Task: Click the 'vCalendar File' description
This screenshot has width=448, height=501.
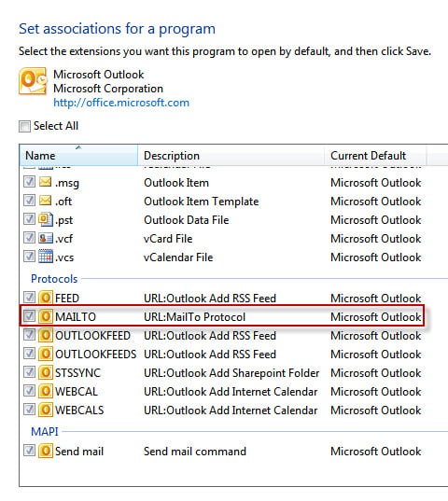Action: pos(178,257)
